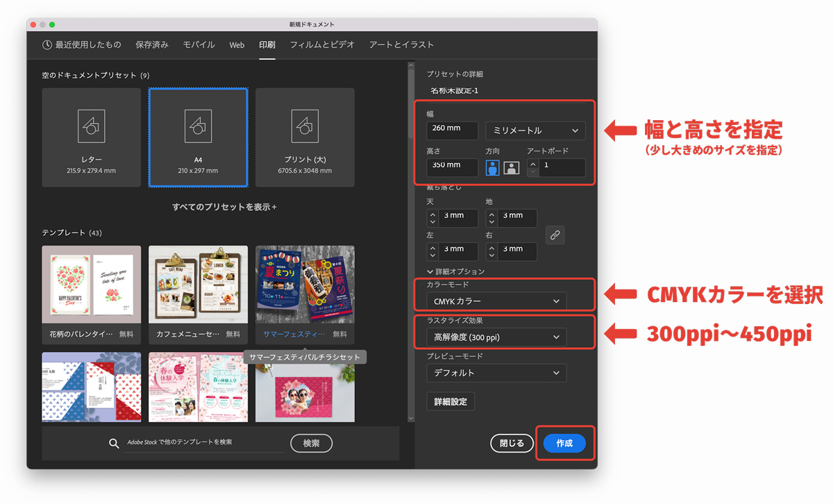Switch to the モバイル tab
Screen dimensions: 833x504
pos(199,44)
